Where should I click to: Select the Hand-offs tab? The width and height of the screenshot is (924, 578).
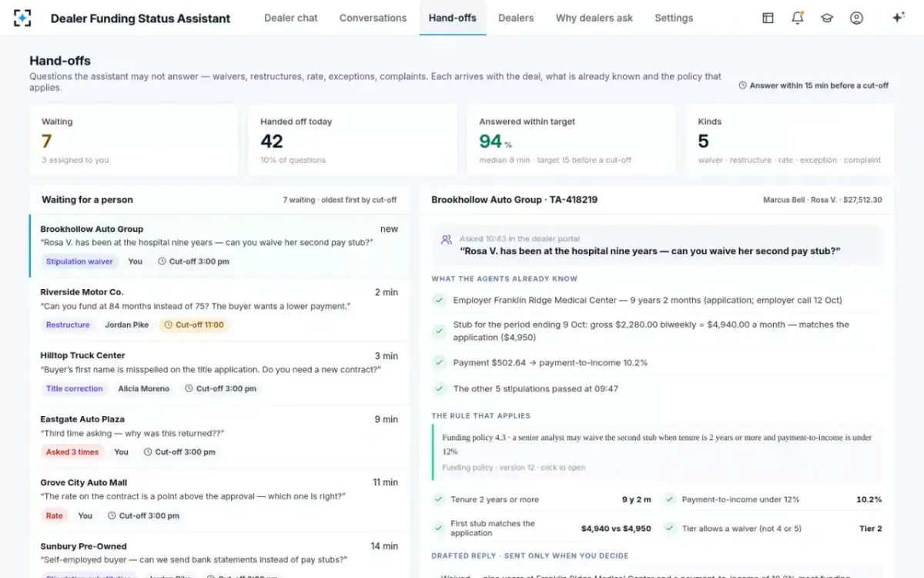pyautogui.click(x=453, y=18)
